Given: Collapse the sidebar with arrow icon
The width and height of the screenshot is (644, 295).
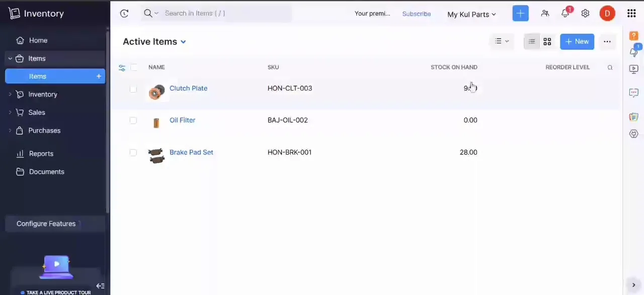Looking at the screenshot, I should [x=100, y=286].
